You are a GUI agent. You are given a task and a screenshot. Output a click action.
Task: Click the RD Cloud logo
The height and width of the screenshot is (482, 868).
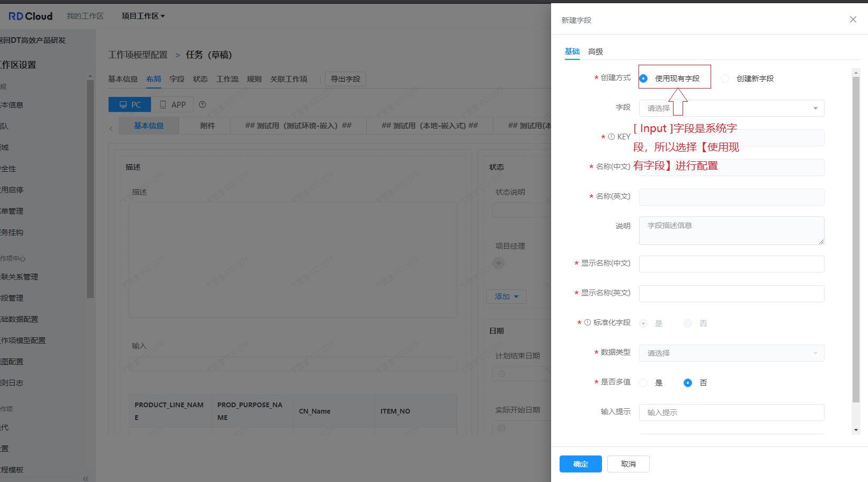pos(30,16)
